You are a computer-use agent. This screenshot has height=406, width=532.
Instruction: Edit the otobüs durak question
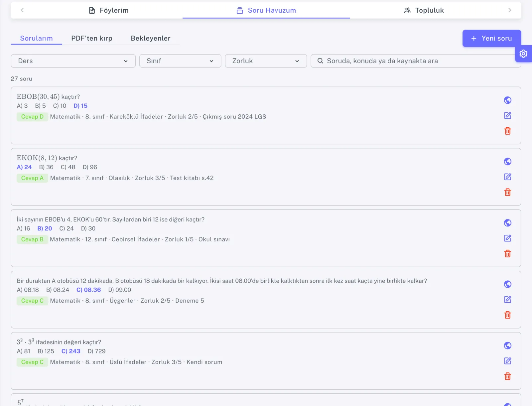507,300
